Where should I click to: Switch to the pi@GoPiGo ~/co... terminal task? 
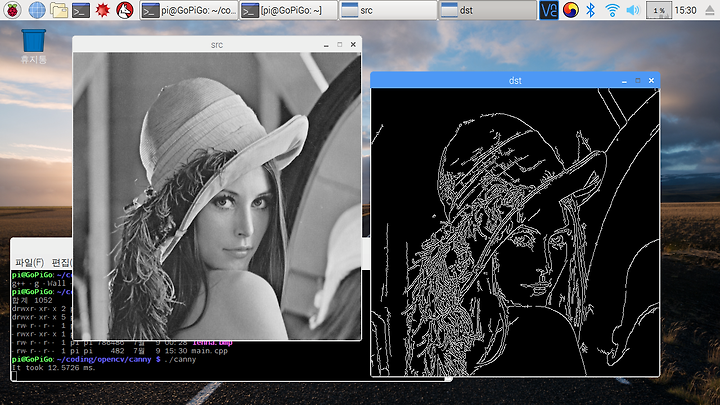(x=189, y=10)
